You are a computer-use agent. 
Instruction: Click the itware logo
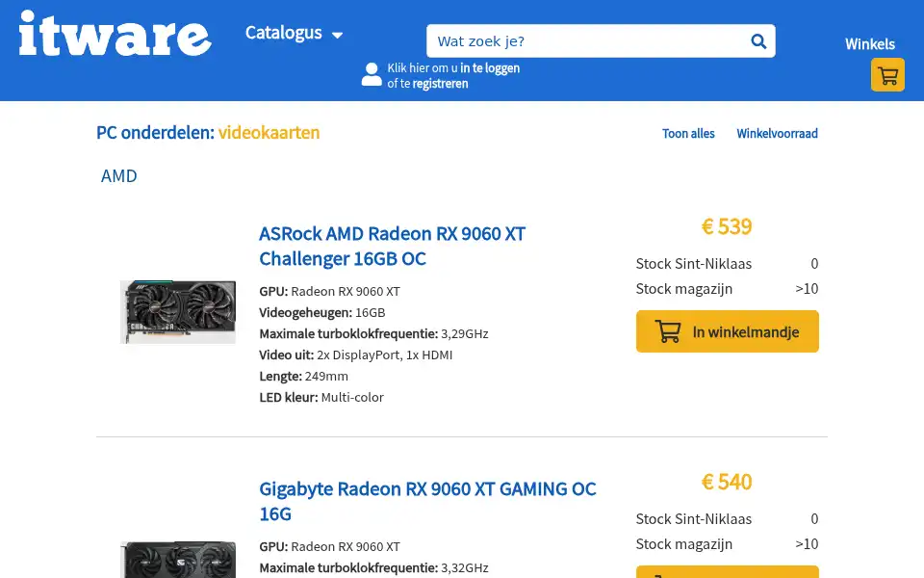pyautogui.click(x=115, y=34)
